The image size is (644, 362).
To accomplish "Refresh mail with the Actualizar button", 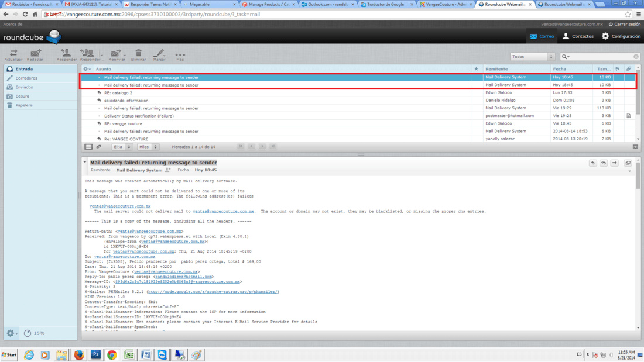I will (13, 55).
